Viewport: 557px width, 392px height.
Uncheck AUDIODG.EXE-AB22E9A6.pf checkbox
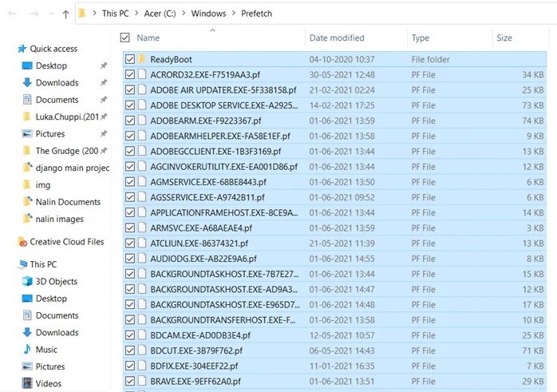point(130,259)
